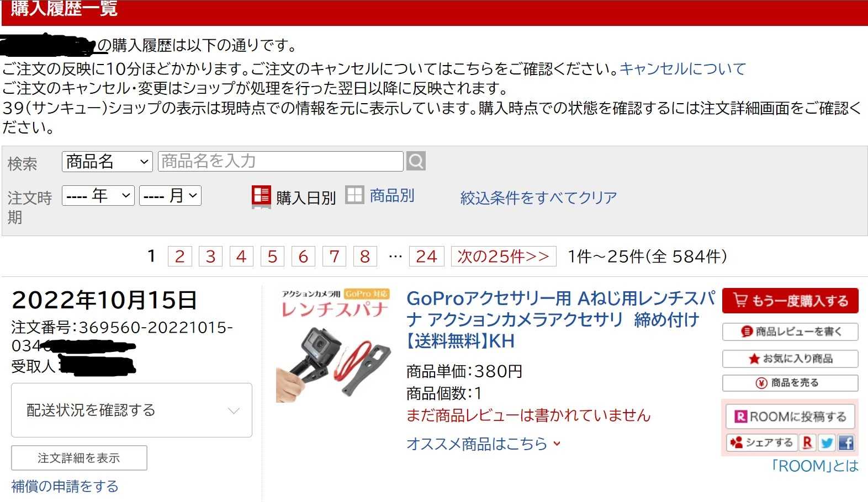Share the product via the Twitter icon
The image size is (868, 502).
pyautogui.click(x=827, y=442)
